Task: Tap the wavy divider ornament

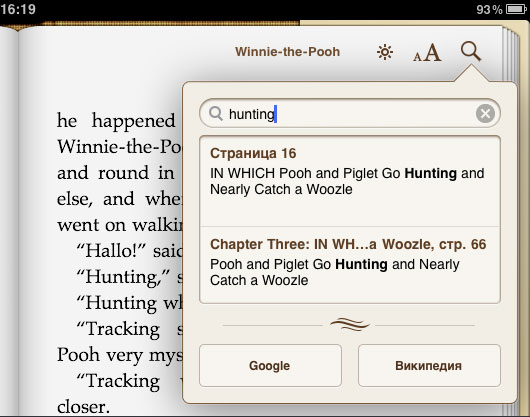Action: pyautogui.click(x=350, y=324)
